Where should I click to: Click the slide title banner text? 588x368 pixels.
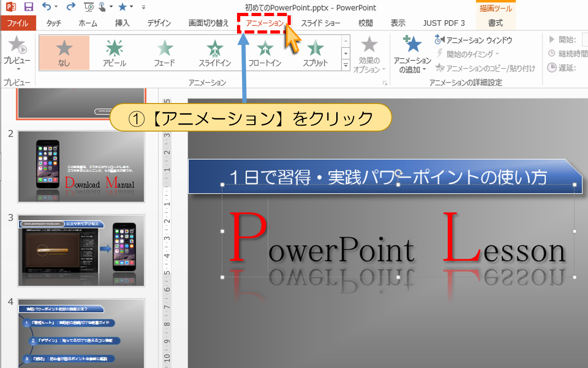[388, 177]
